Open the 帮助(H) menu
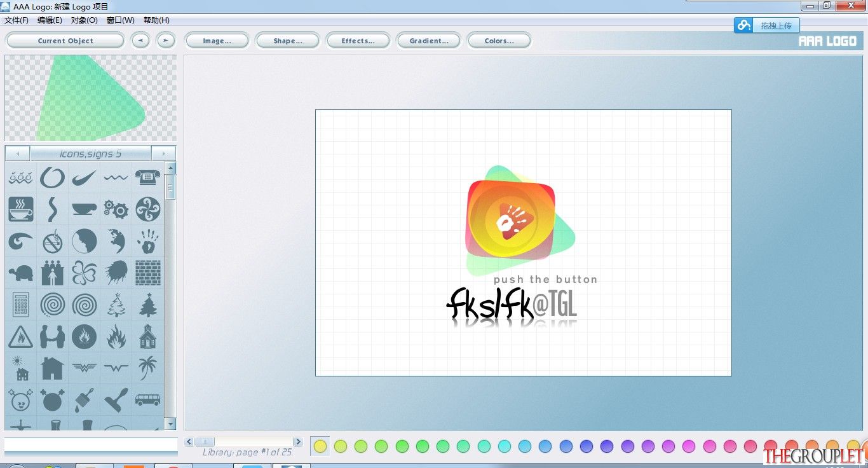This screenshot has width=868, height=468. coord(156,20)
